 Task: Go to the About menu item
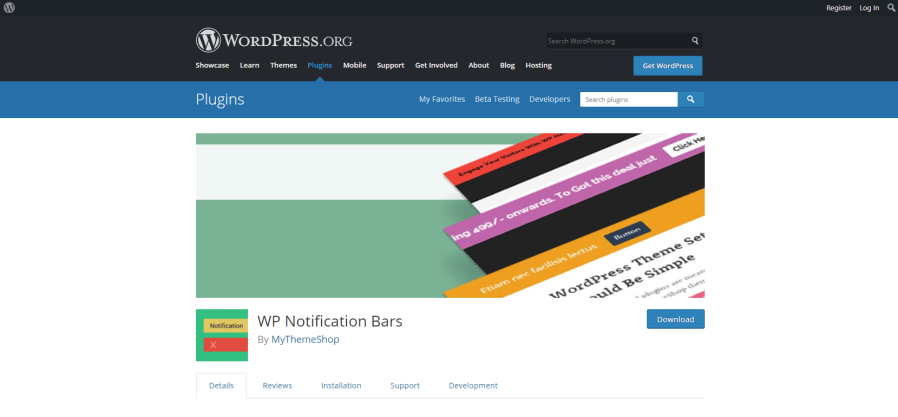[479, 65]
